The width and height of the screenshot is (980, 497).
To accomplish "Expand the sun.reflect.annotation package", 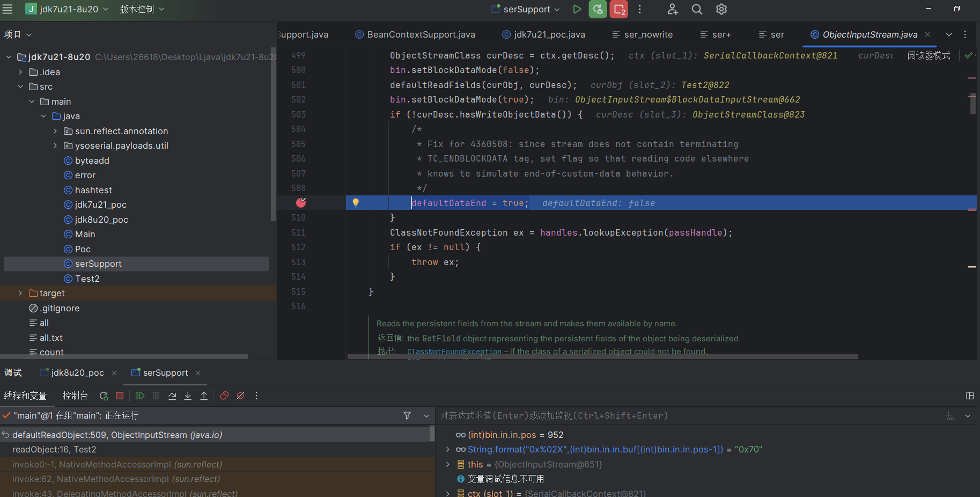I will point(55,131).
